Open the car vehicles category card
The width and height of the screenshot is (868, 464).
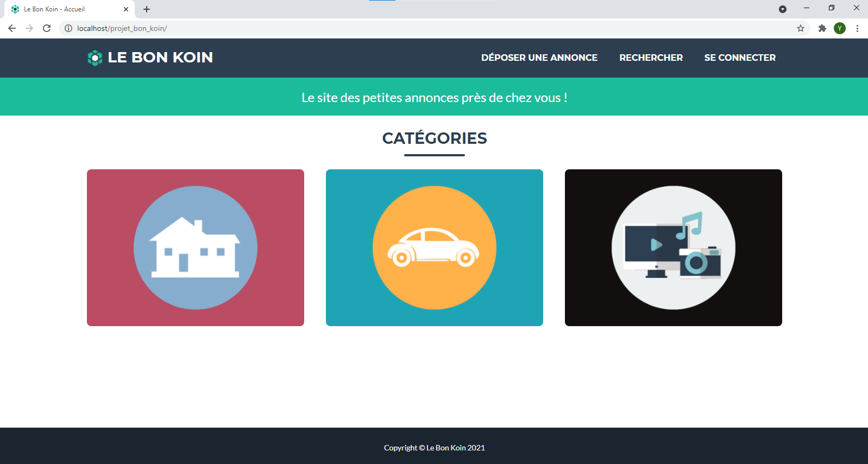[x=435, y=247]
